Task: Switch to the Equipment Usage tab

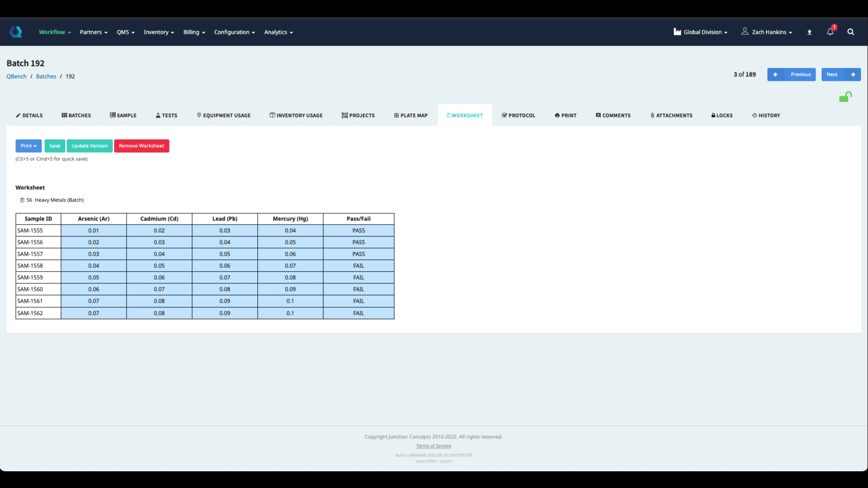Action: pyautogui.click(x=223, y=115)
